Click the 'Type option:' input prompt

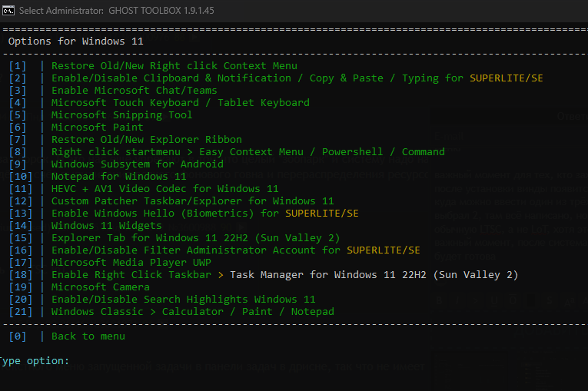coord(35,361)
